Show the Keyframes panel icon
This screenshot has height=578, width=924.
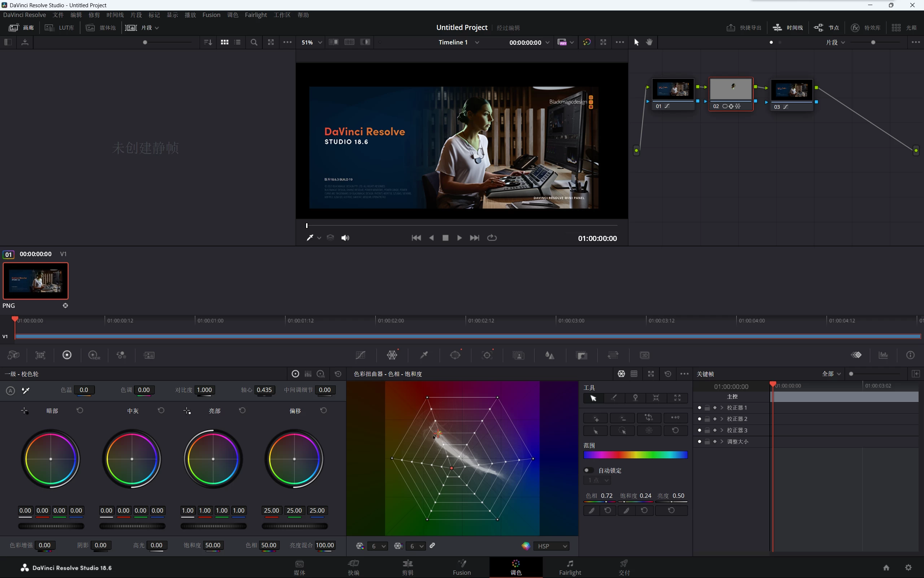[x=857, y=355]
